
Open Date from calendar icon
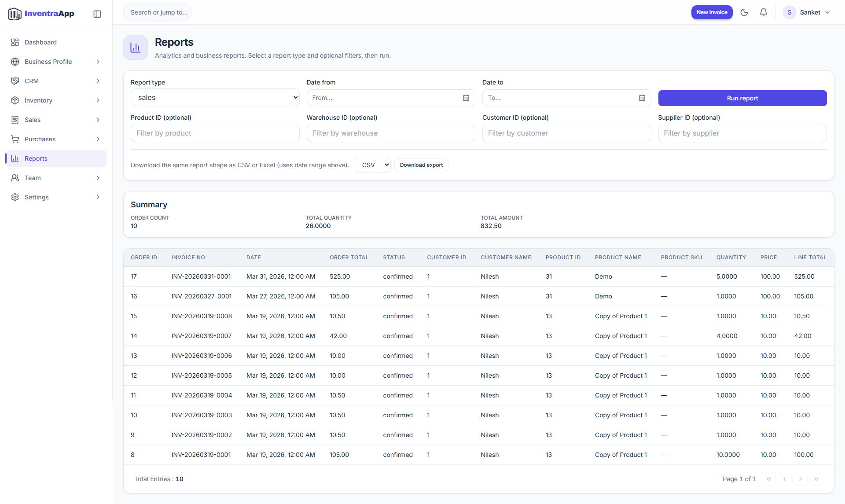tap(466, 98)
